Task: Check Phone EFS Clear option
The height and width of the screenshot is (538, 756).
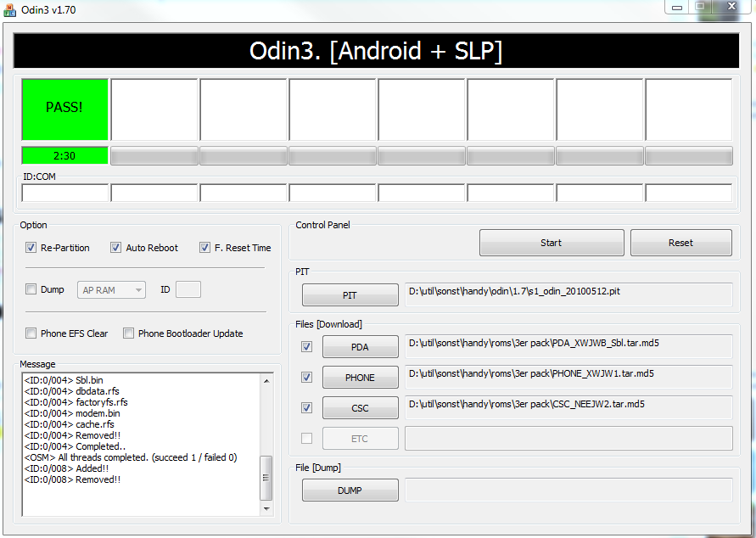Action: 31,333
